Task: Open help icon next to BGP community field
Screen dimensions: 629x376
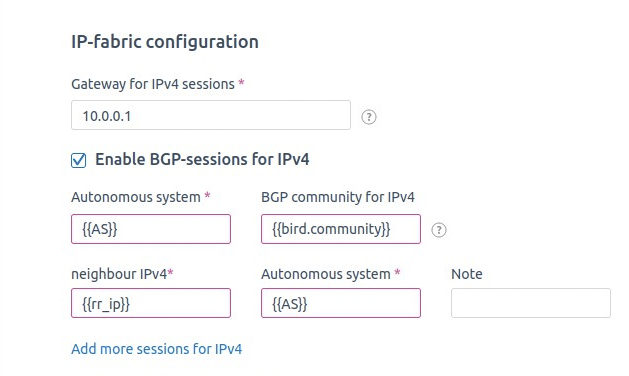Action: 438,230
